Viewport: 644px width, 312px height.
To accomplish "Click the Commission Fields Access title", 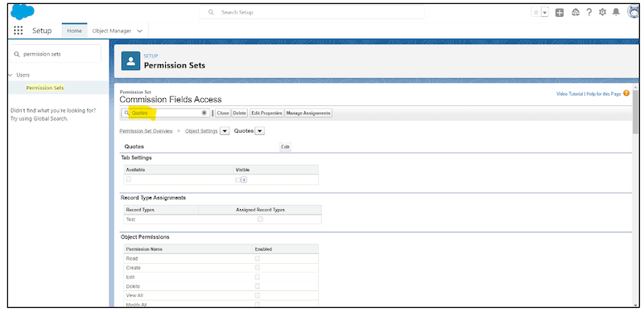I will [171, 100].
